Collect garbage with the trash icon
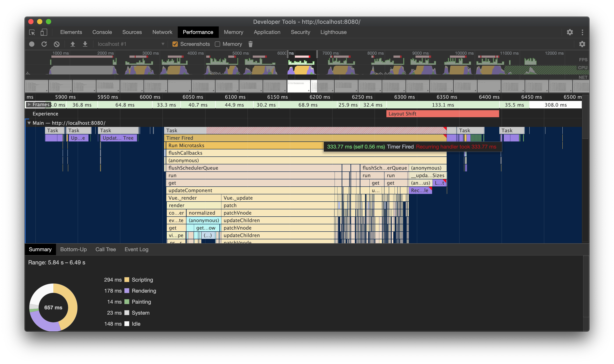This screenshot has width=614, height=364. pos(250,44)
